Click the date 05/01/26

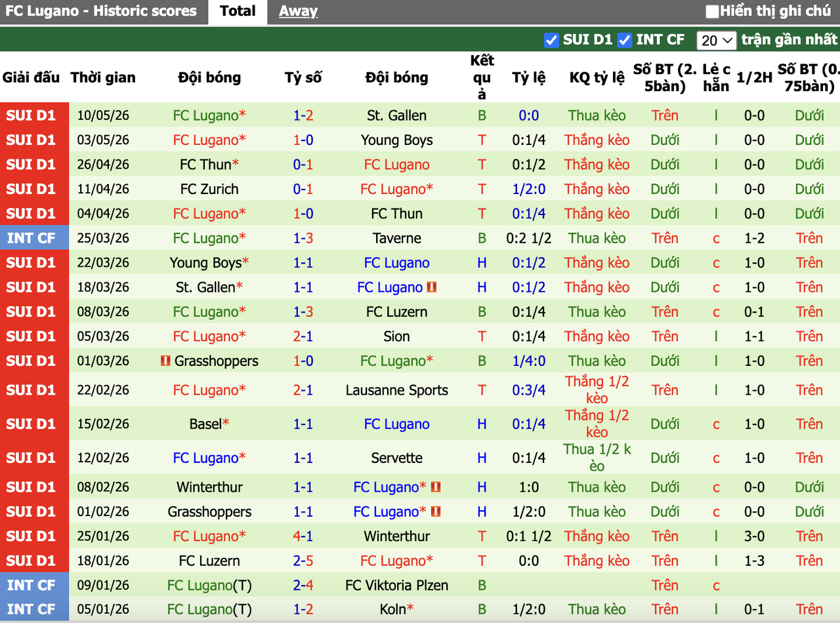point(103,609)
